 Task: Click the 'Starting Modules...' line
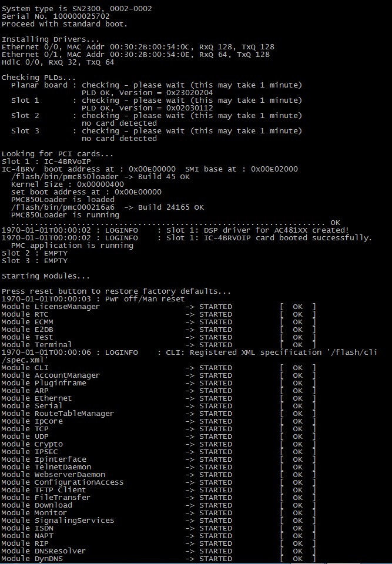point(46,276)
